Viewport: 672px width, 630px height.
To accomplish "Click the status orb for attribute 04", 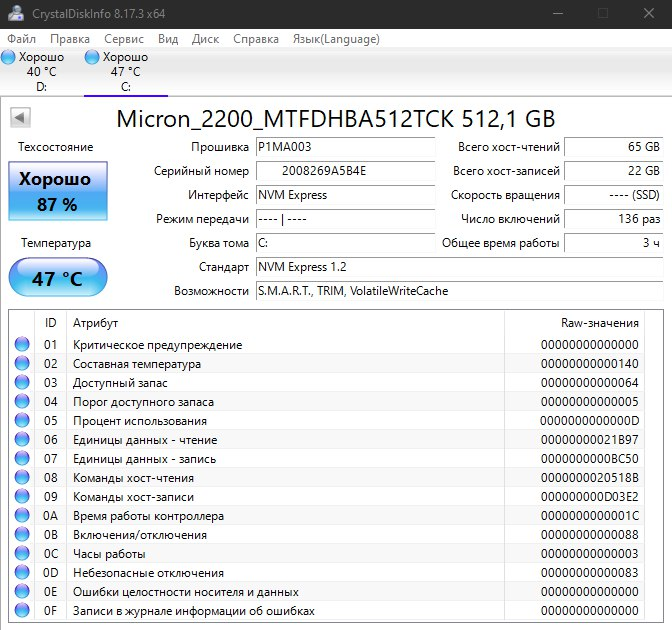I will point(22,401).
